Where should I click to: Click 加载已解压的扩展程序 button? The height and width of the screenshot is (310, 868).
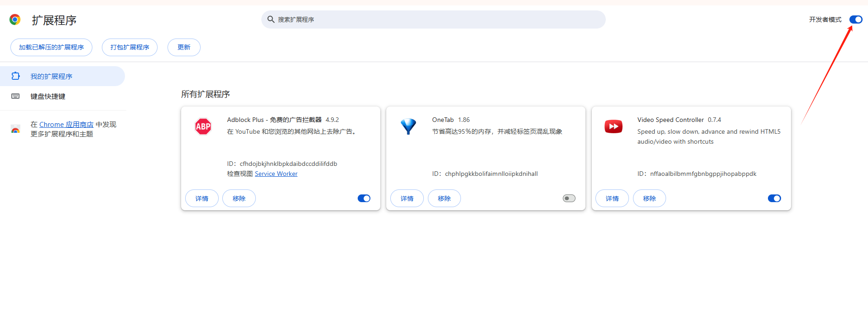click(x=51, y=47)
